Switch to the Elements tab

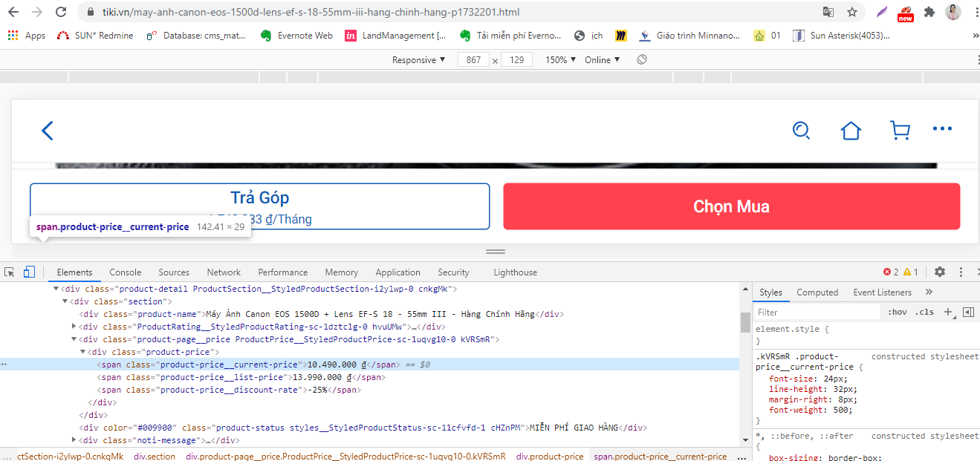click(74, 272)
